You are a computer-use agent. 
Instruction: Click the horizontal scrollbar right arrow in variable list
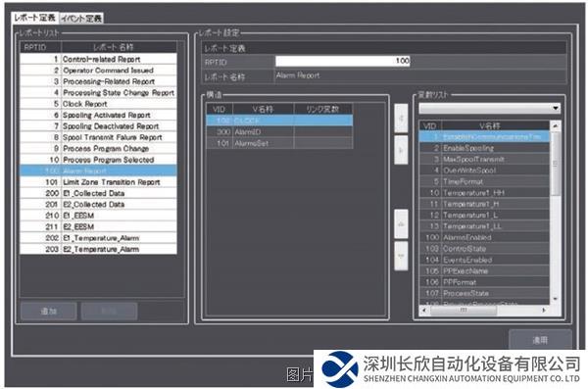point(544,311)
